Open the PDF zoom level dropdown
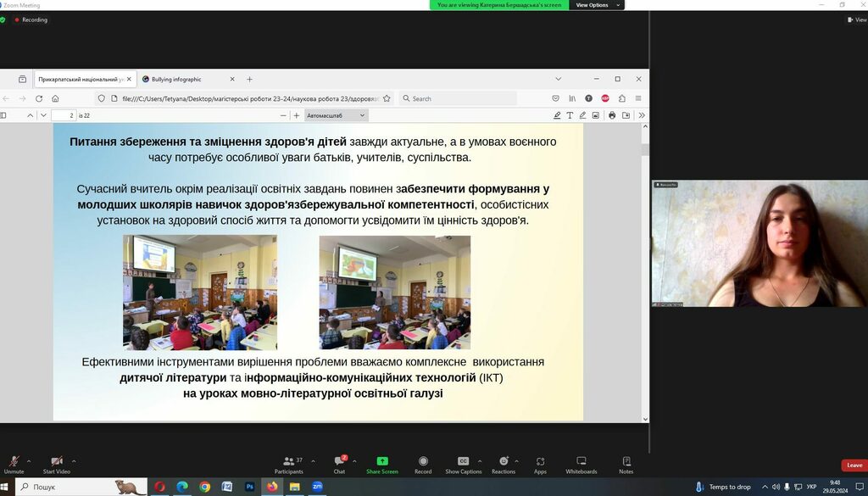This screenshot has height=496, width=868. [x=337, y=115]
